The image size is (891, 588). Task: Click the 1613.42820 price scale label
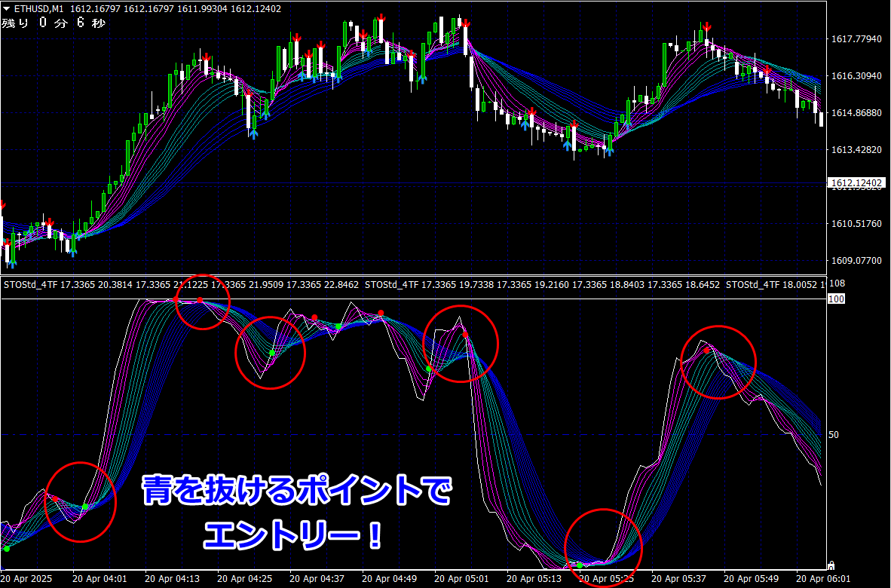(x=857, y=150)
